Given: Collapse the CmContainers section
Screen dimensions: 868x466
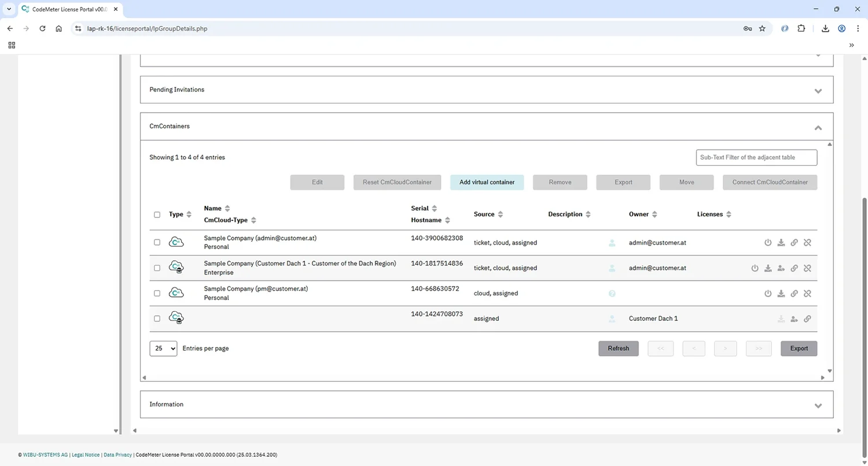Looking at the screenshot, I should pos(818,127).
